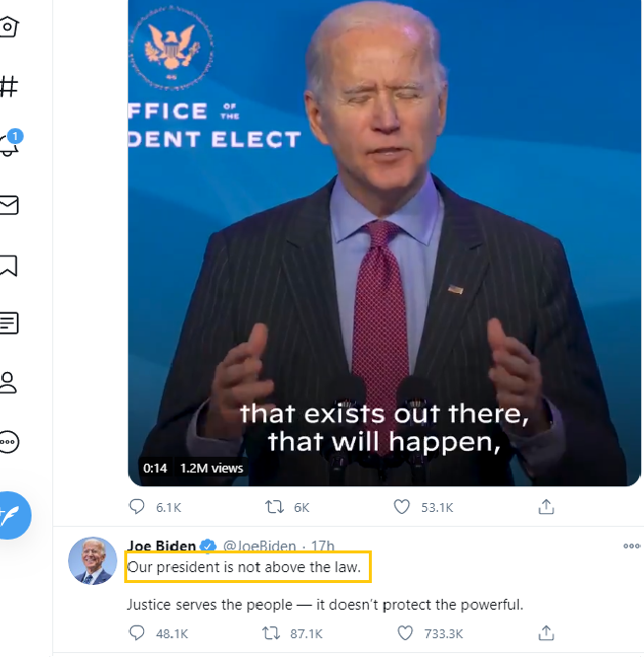Open the Explore hashtag icon in sidebar
644x657 pixels.
click(x=8, y=87)
